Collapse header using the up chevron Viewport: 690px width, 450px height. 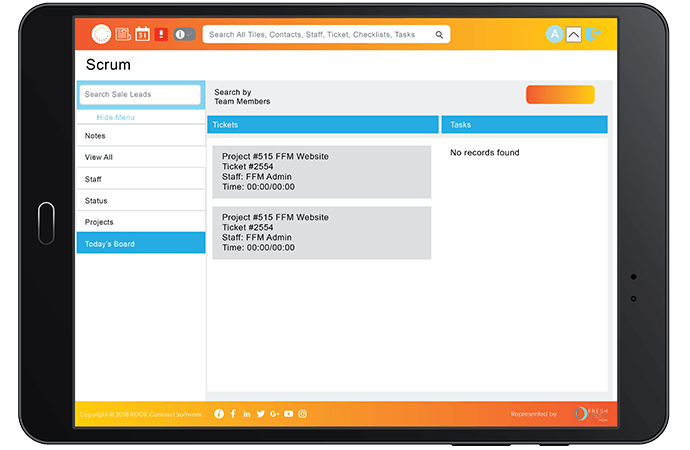(x=573, y=35)
